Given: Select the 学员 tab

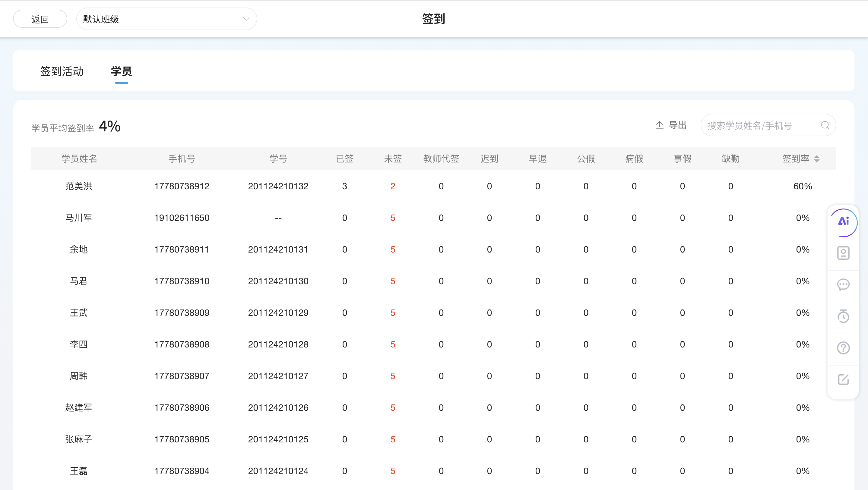Looking at the screenshot, I should (121, 71).
